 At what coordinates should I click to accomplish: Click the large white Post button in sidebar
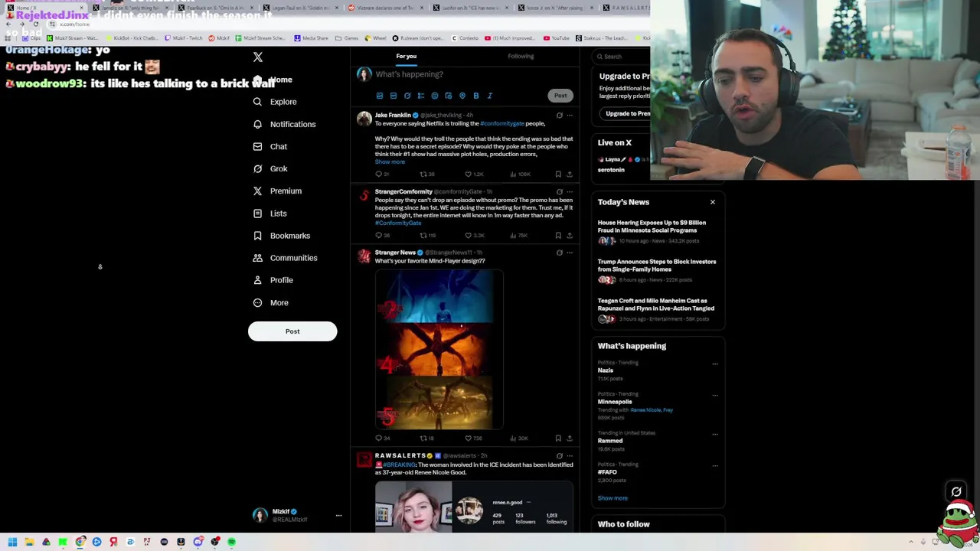292,331
